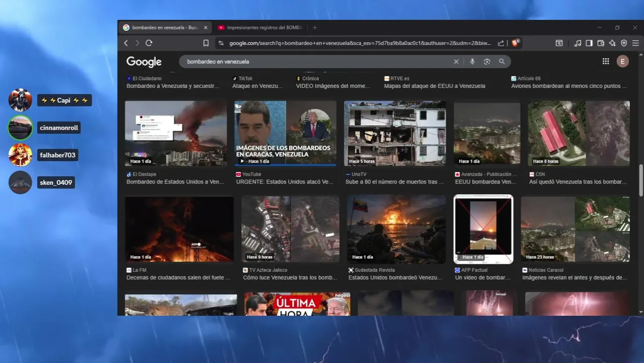Click the 'falhaber703' name label
Screen dimensions: 644x363
[x=57, y=155]
